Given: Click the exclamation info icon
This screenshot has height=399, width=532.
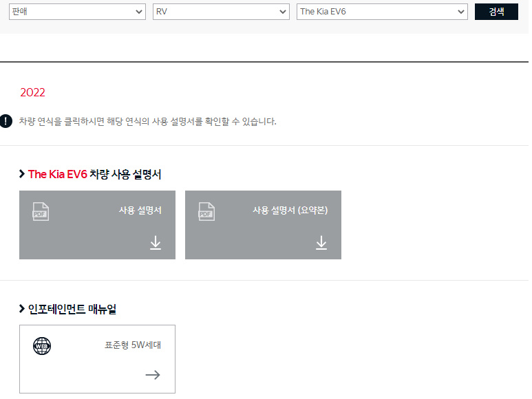Looking at the screenshot, I should [x=6, y=121].
